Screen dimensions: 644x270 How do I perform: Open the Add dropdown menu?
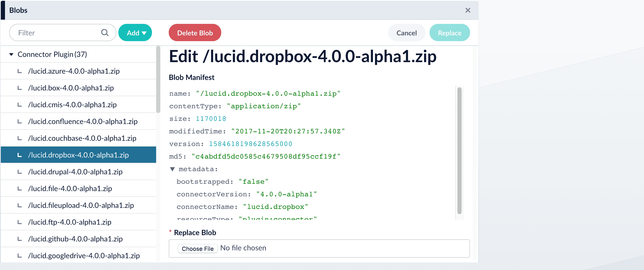135,33
